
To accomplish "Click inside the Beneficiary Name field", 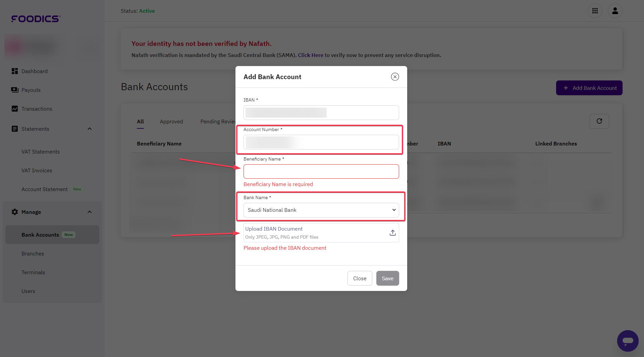I will pos(321,171).
